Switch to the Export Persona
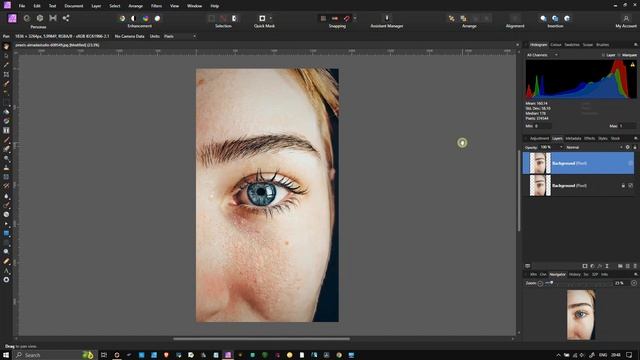The image size is (640, 360). pos(66,18)
